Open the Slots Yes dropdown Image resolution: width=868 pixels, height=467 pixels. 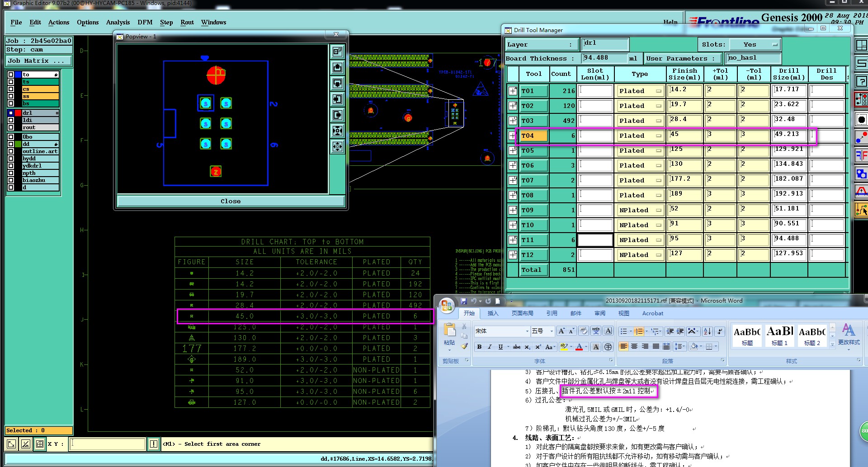pyautogui.click(x=755, y=44)
